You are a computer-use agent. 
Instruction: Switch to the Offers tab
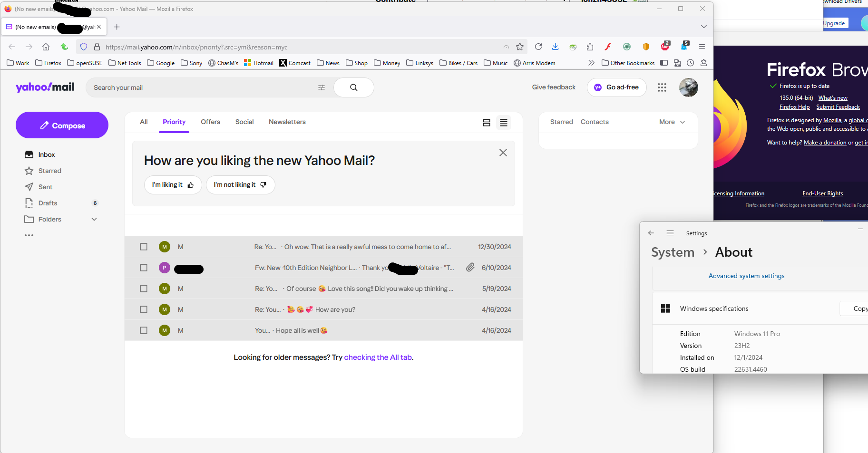coord(210,122)
